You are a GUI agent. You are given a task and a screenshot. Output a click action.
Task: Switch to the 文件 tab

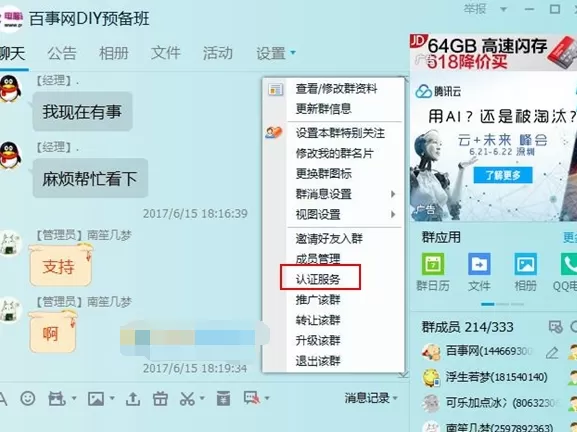166,53
